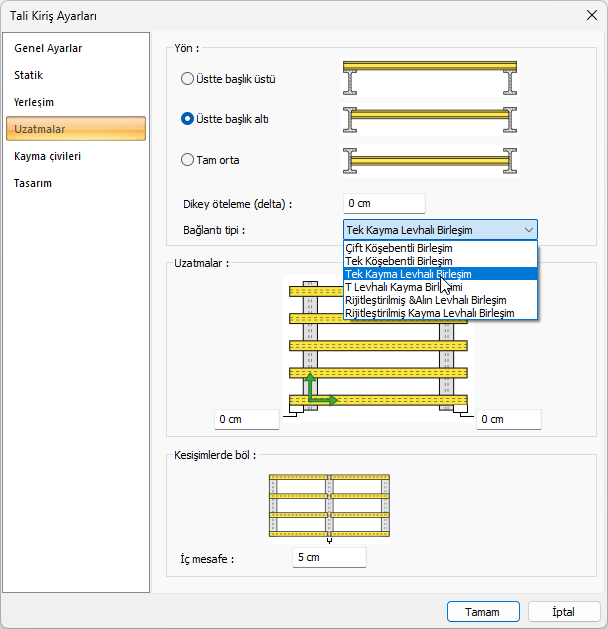The image size is (608, 629).
Task: Select the 'Üstte başlık altı' radio option
Action: coord(187,119)
